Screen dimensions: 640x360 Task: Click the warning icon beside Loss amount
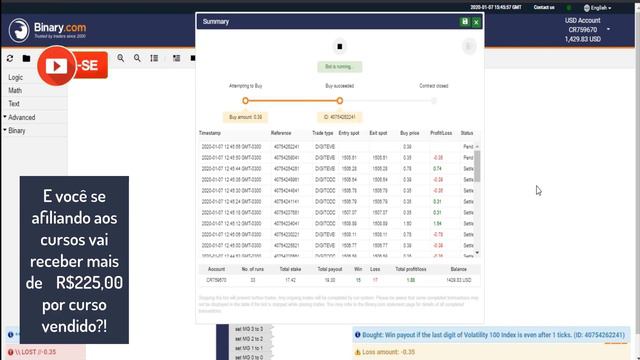point(358,352)
